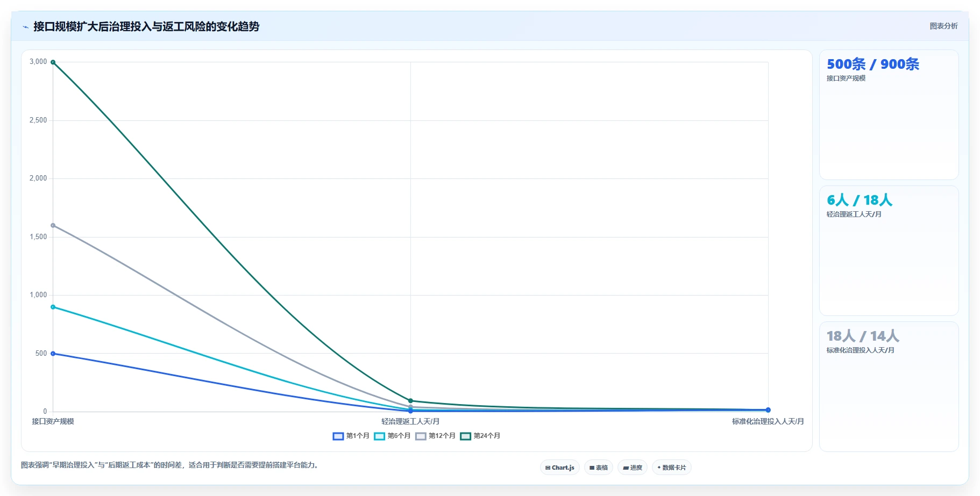Click the 进度 chip
This screenshot has height=496, width=980.
click(x=633, y=468)
